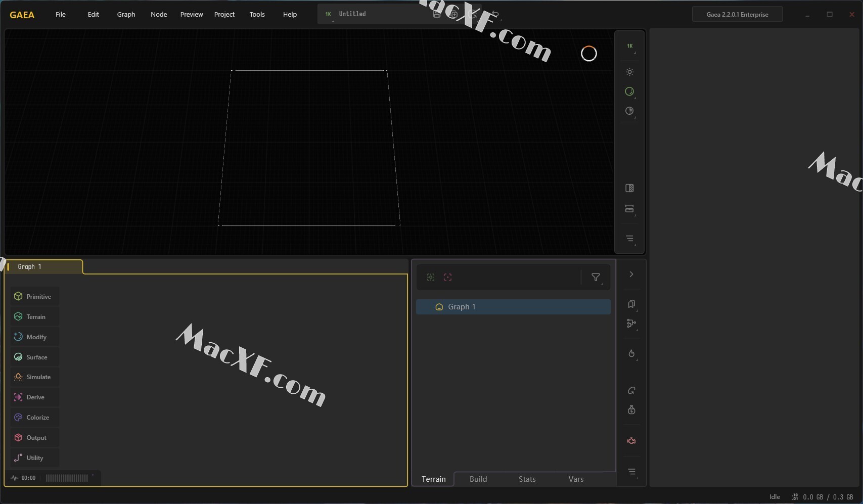This screenshot has height=504, width=863.
Task: Click the power flask icon
Action: [x=631, y=410]
